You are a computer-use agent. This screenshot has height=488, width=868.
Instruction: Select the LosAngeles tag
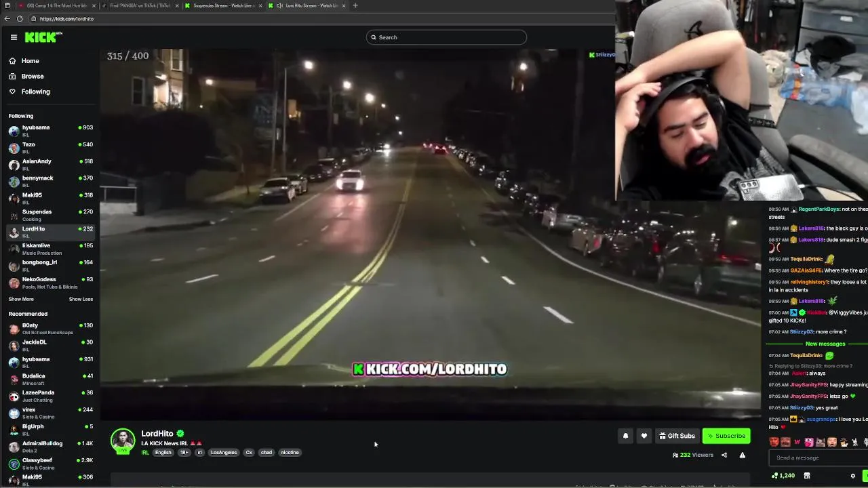(224, 453)
